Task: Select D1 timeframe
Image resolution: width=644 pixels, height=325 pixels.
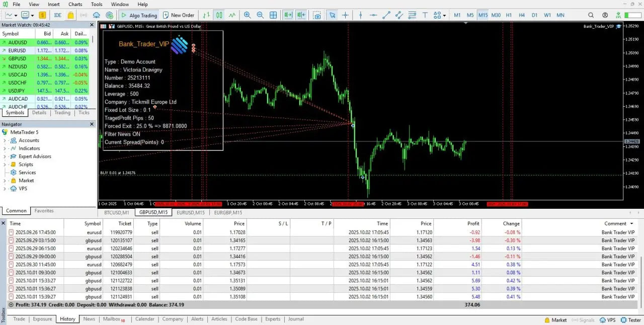Action: (535, 15)
